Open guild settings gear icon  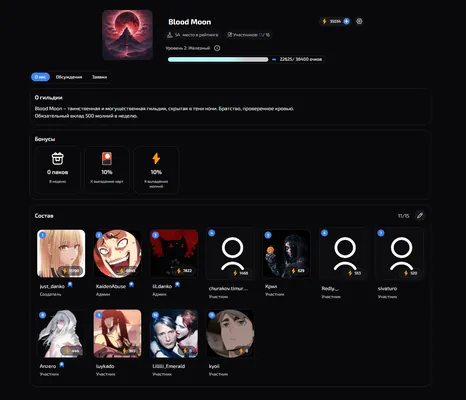(359, 21)
